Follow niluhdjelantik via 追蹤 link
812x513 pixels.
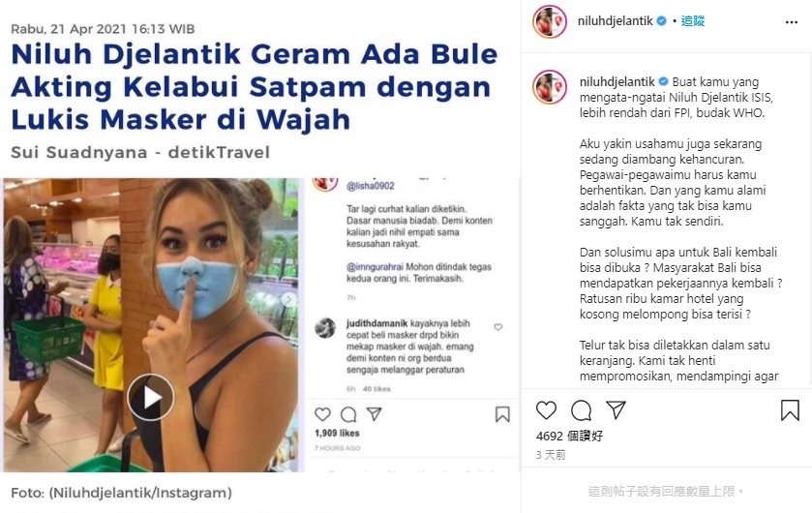pyautogui.click(x=693, y=20)
